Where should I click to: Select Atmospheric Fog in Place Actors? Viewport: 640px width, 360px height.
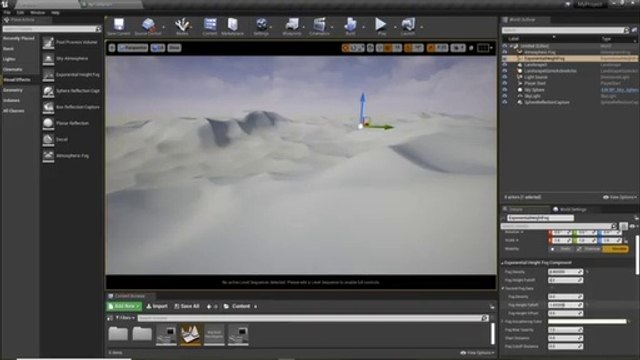pos(71,156)
